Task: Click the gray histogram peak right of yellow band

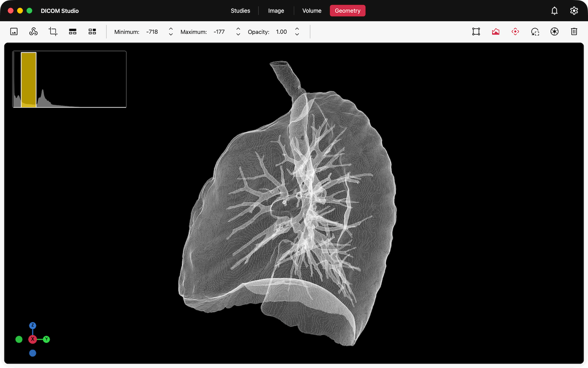Action: [43, 98]
